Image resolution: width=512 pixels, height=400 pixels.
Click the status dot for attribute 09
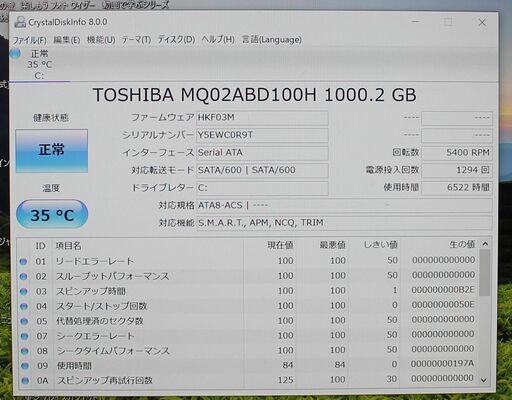pos(25,366)
